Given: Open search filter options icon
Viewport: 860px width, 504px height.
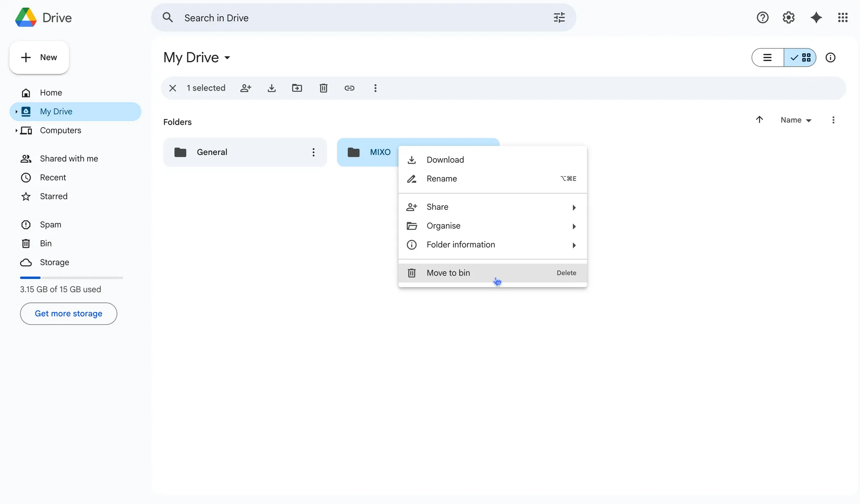Looking at the screenshot, I should point(559,18).
